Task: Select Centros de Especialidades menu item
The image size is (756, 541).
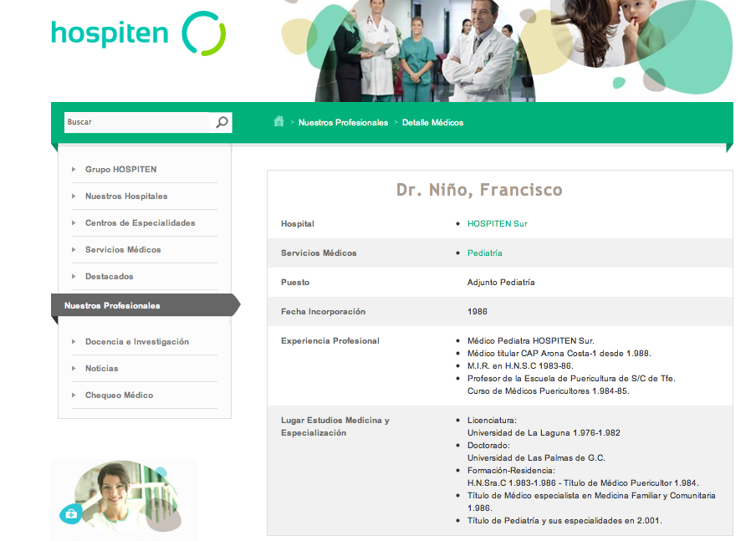Action: pyautogui.click(x=140, y=223)
